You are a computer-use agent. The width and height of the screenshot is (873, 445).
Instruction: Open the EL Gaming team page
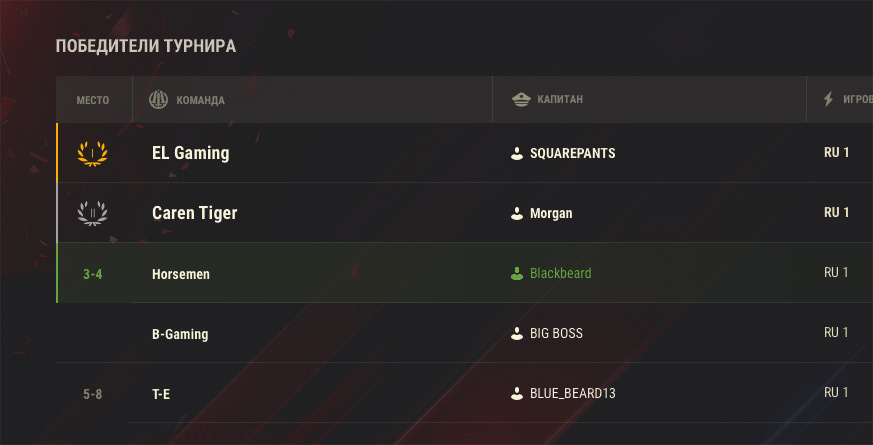(x=190, y=153)
